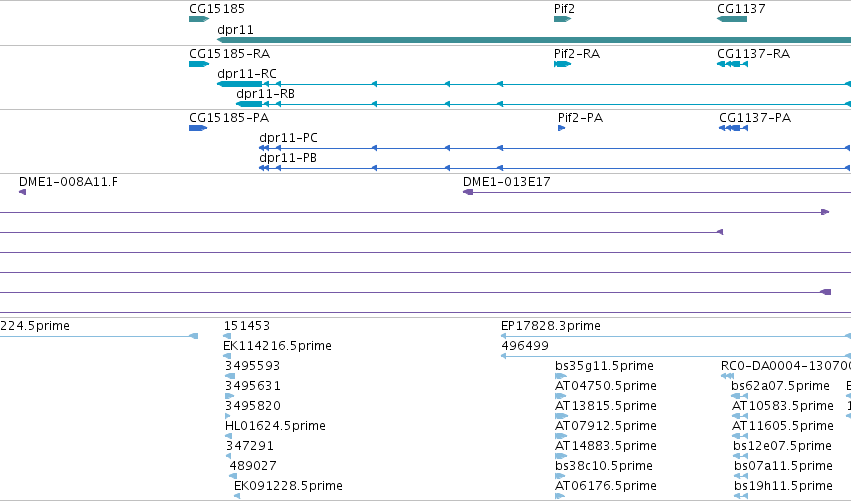Click the bs35g11.5prime EST arrow glyph

pos(561,376)
